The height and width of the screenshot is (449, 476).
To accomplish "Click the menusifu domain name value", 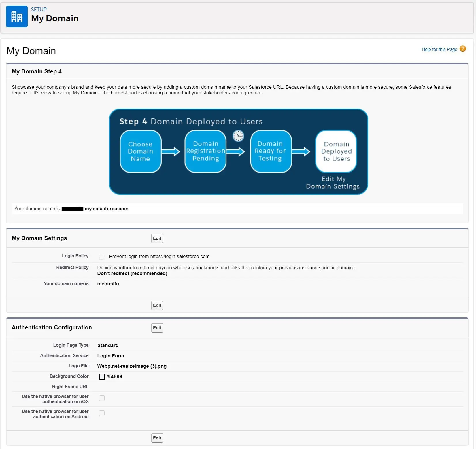I will pyautogui.click(x=108, y=284).
